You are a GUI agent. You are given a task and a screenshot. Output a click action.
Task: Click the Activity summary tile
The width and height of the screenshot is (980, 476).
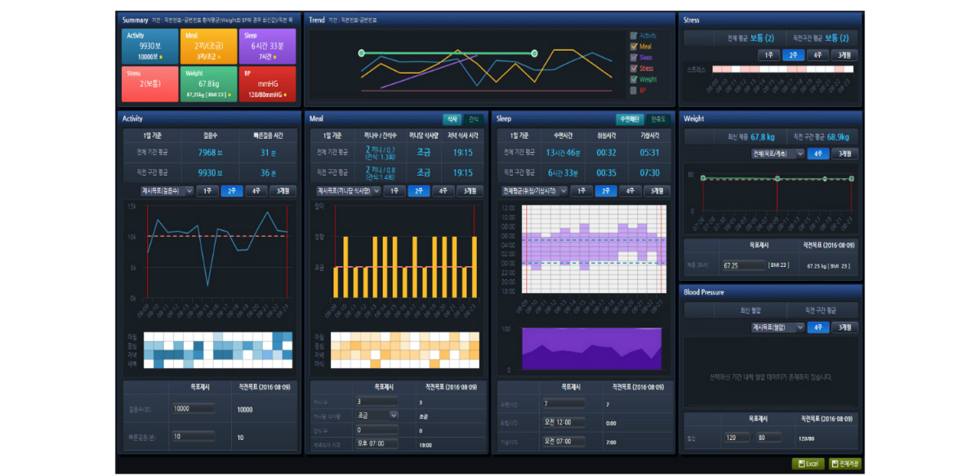pyautogui.click(x=149, y=47)
